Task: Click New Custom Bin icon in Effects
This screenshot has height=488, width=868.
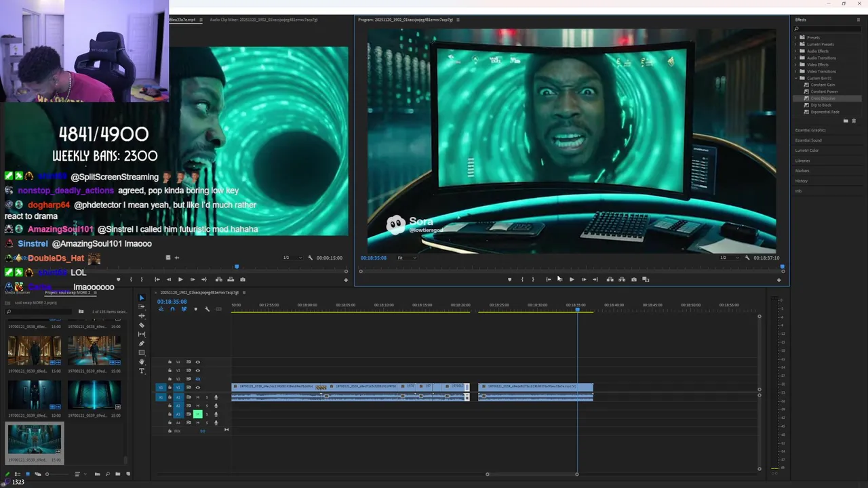Action: point(846,121)
